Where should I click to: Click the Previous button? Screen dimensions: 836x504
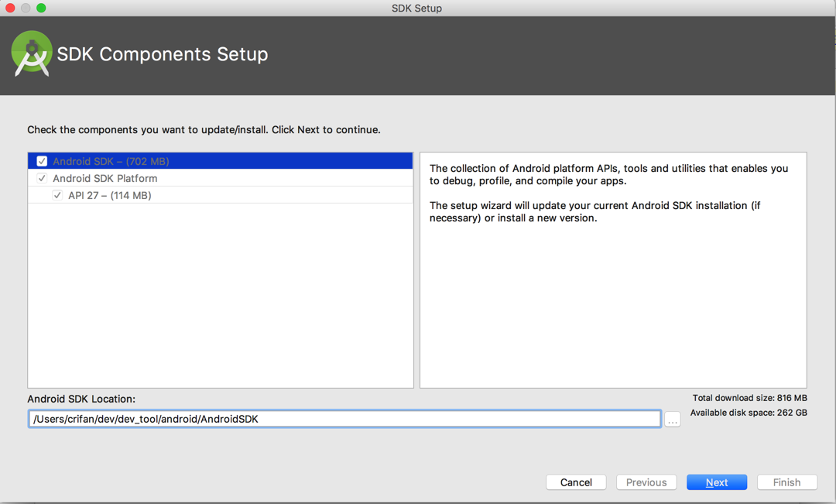click(x=646, y=482)
